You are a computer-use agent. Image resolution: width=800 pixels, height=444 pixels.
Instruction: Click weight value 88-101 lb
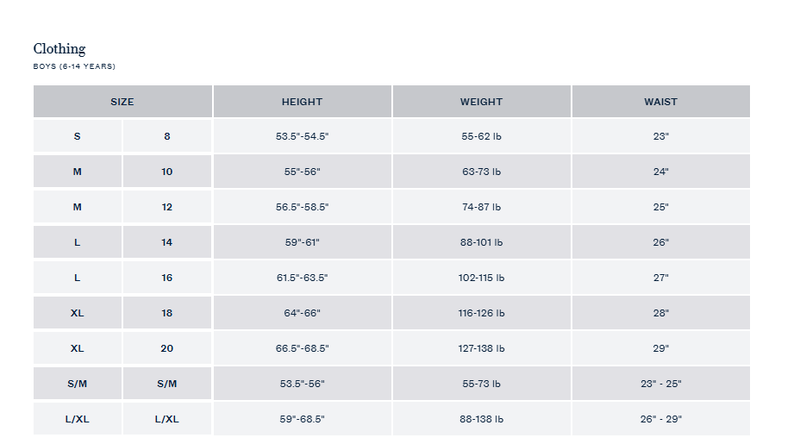tap(481, 243)
